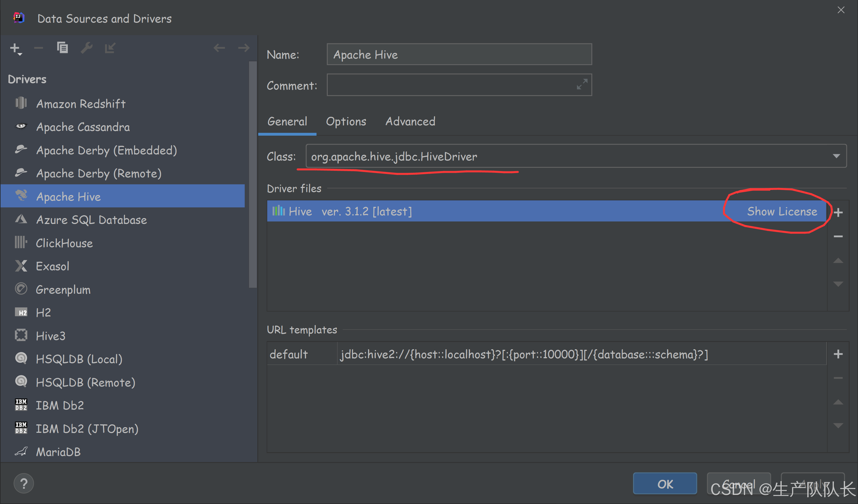The height and width of the screenshot is (504, 858).
Task: Select MariaDB in drivers list
Action: (123, 452)
